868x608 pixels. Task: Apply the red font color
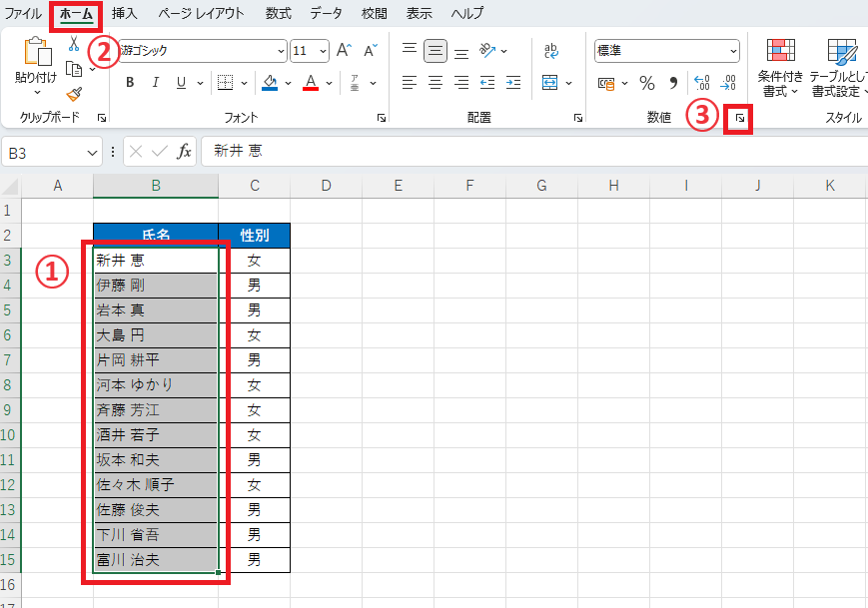click(311, 83)
